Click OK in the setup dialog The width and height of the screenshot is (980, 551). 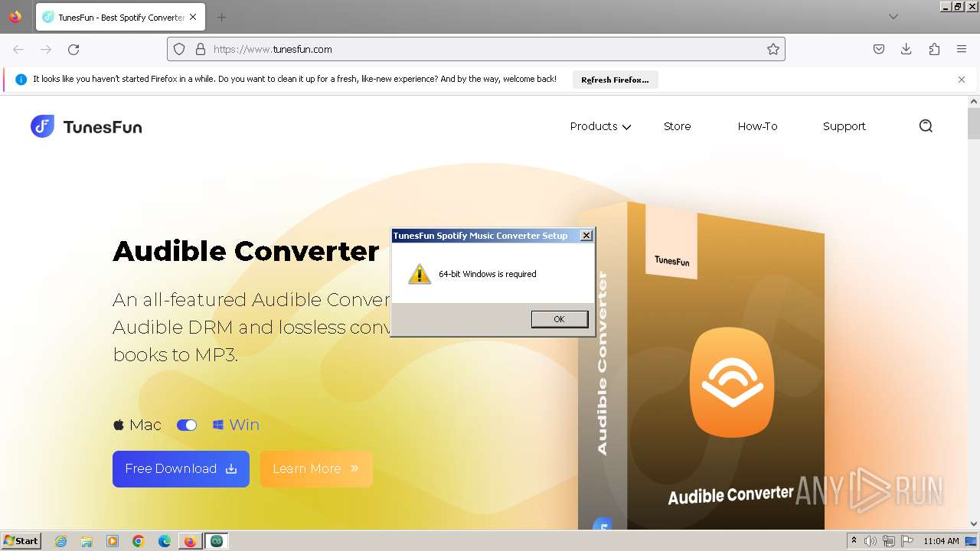point(560,319)
